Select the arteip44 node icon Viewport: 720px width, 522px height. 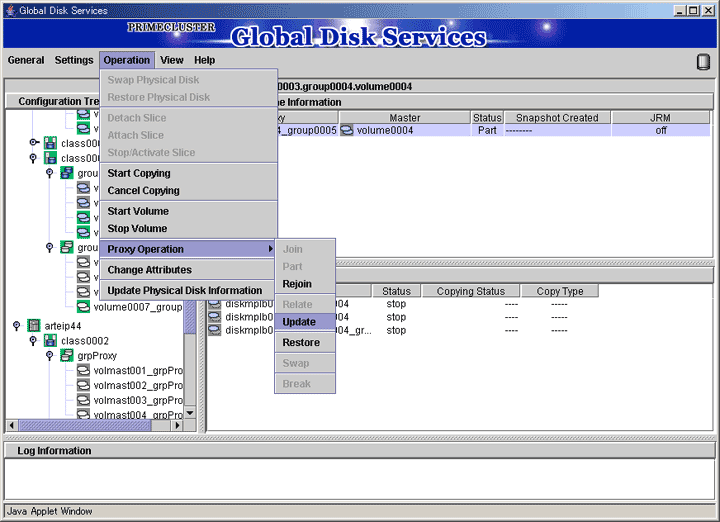[x=34, y=326]
